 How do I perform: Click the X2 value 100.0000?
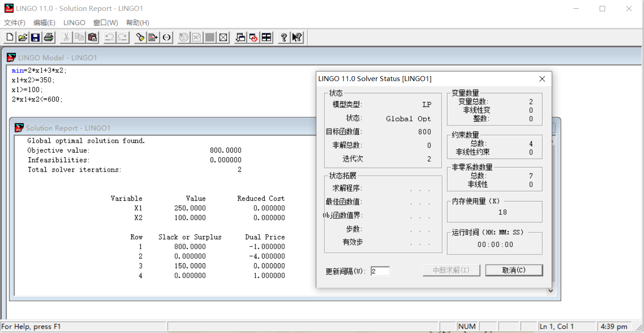(190, 217)
